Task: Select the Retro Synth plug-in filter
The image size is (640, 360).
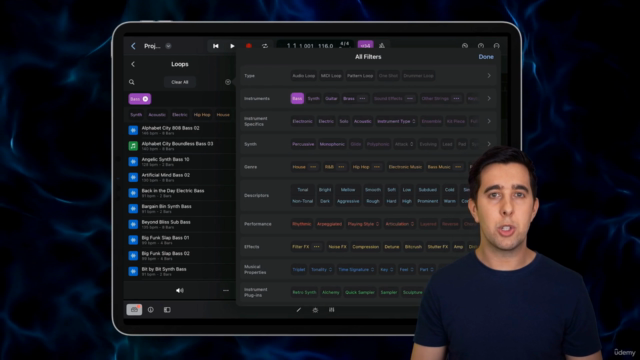Action: (x=304, y=292)
